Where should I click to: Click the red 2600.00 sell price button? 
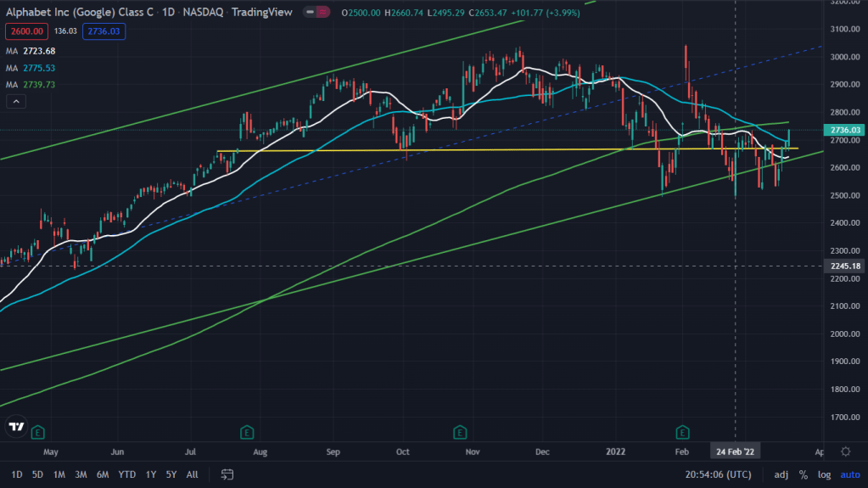coord(26,31)
